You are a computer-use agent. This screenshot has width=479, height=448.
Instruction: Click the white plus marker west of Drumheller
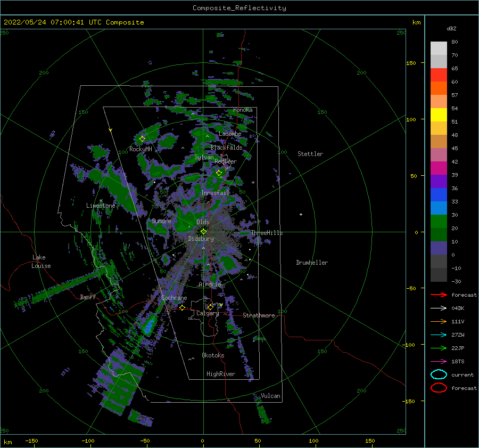301,214
